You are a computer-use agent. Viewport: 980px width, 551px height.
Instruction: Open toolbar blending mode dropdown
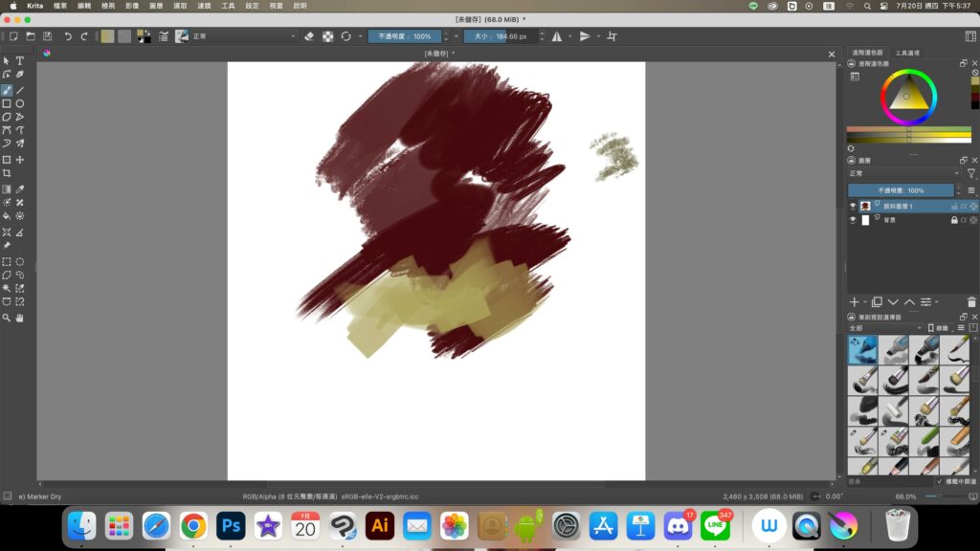pyautogui.click(x=244, y=36)
